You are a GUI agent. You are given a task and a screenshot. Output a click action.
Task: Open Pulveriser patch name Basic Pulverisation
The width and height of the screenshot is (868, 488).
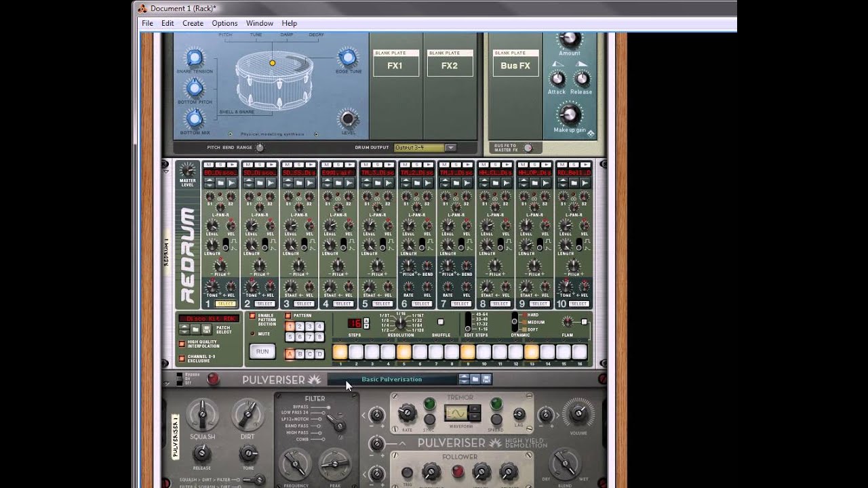pos(391,379)
